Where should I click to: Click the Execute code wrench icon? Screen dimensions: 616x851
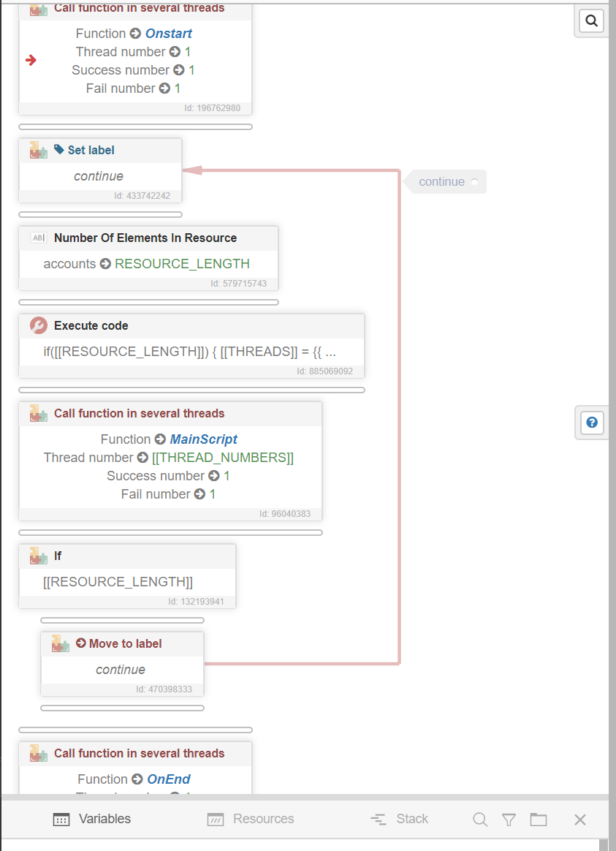click(x=39, y=325)
